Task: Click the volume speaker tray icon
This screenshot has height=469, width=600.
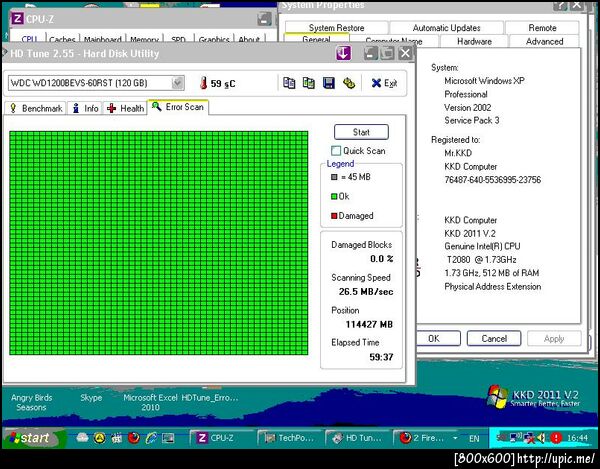Action: pos(541,437)
